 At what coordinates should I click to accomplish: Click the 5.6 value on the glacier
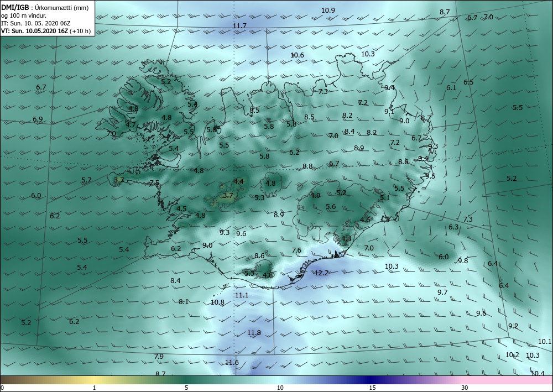click(331, 207)
